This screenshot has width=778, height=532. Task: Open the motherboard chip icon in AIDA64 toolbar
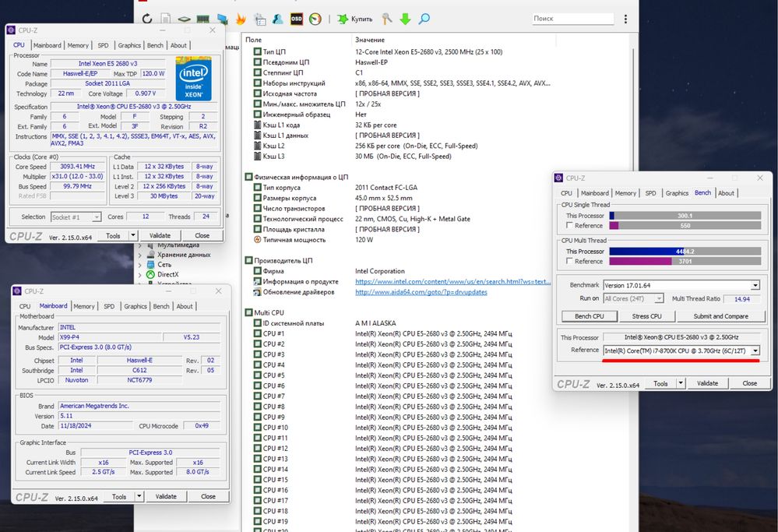pos(184,19)
